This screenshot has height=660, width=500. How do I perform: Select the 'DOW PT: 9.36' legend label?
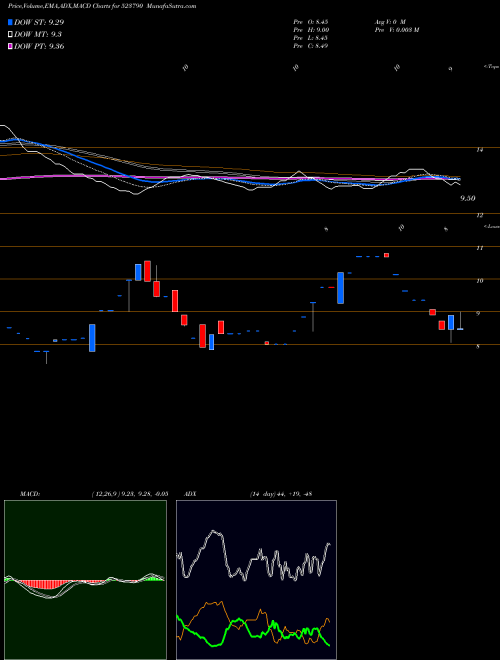coord(39,46)
